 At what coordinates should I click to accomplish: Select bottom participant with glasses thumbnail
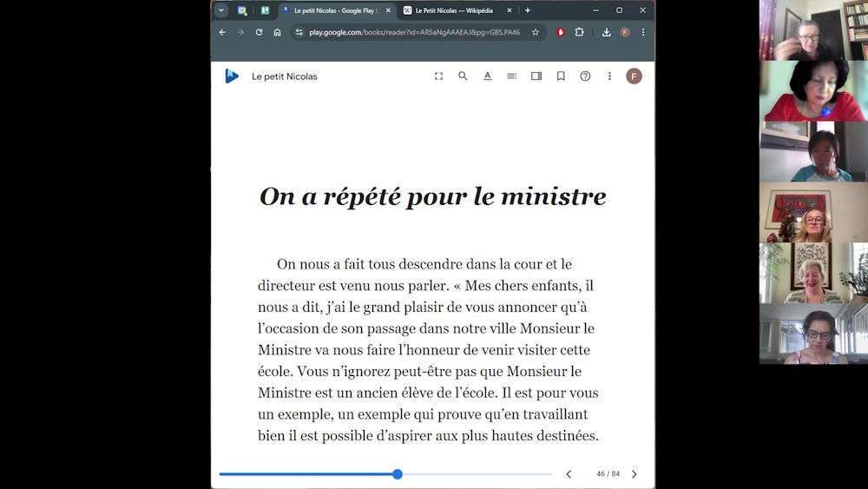tap(814, 334)
